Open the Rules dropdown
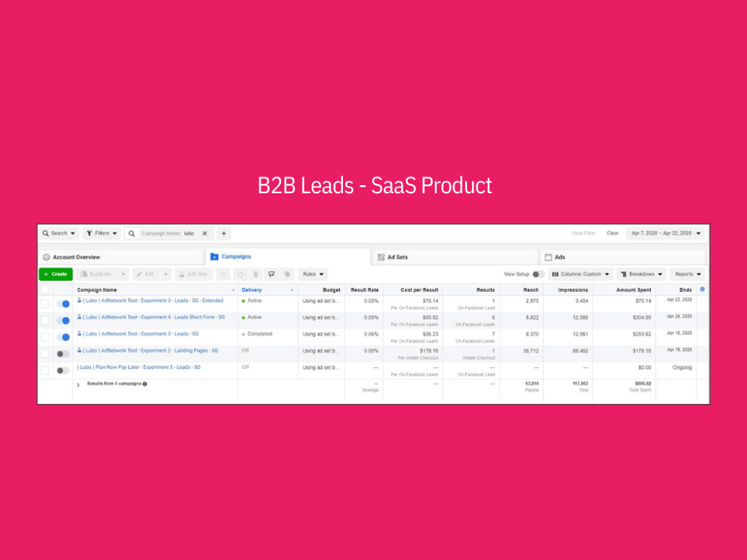This screenshot has height=560, width=747. [x=313, y=274]
